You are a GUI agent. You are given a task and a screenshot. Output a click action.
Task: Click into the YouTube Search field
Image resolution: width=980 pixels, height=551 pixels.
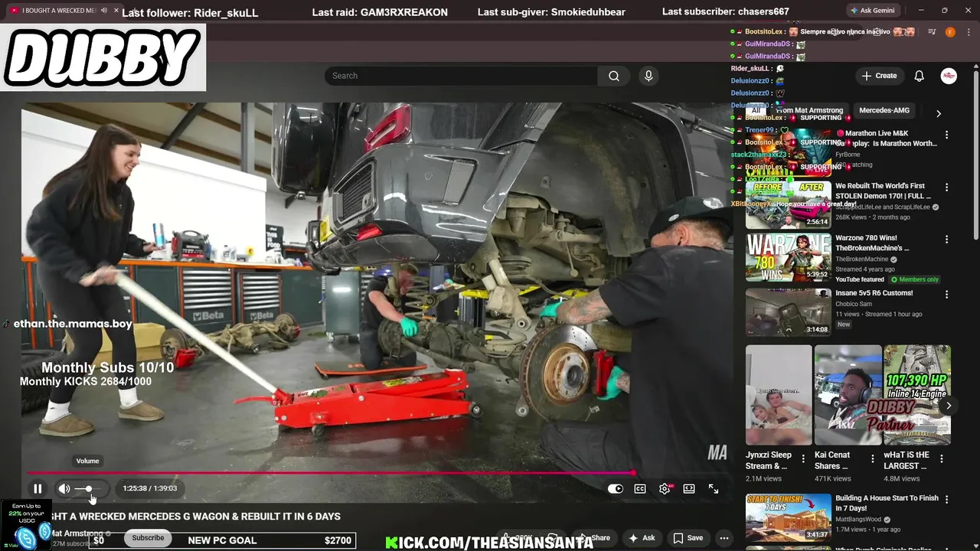[462, 76]
